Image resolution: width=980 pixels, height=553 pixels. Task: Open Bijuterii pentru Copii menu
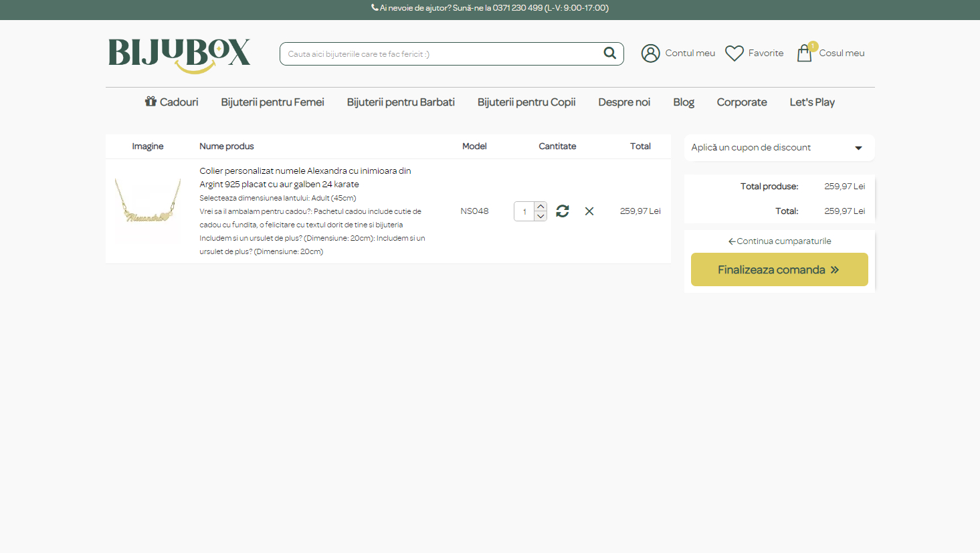click(x=526, y=102)
